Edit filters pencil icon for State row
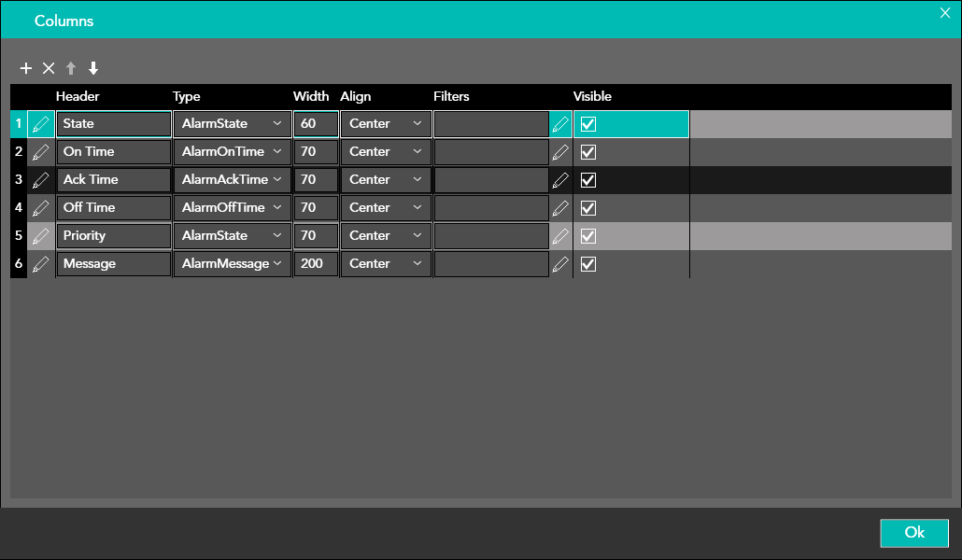This screenshot has width=962, height=560. tap(560, 124)
